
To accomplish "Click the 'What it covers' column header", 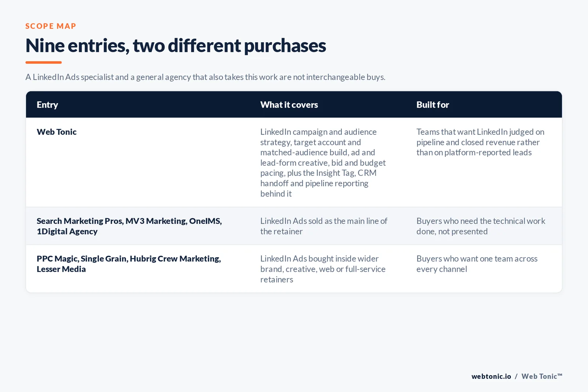I will [x=289, y=105].
